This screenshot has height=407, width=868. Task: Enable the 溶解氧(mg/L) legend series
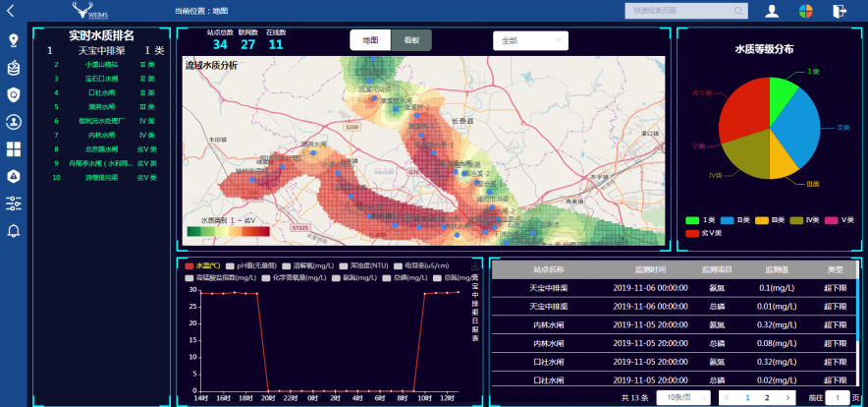[309, 265]
